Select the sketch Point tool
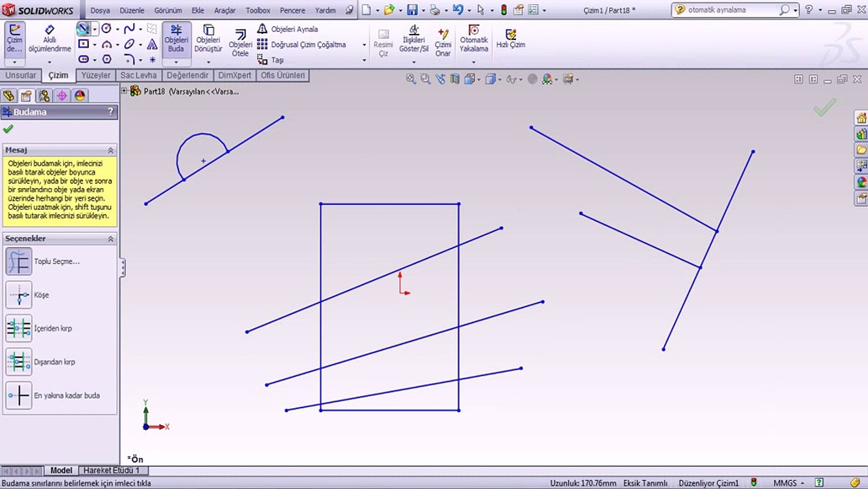868x489 pixels. coord(152,60)
